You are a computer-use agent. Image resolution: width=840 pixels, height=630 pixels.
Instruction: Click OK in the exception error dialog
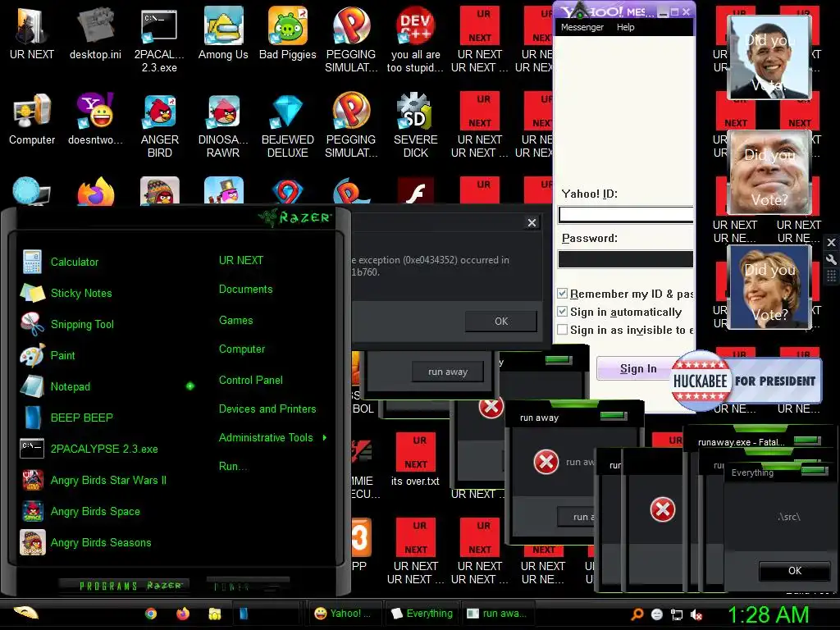(x=501, y=322)
